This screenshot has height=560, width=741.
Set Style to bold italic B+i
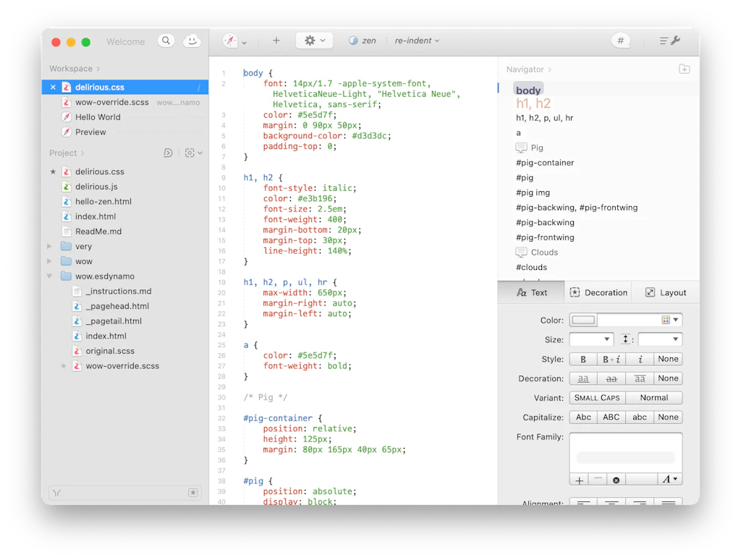(611, 359)
